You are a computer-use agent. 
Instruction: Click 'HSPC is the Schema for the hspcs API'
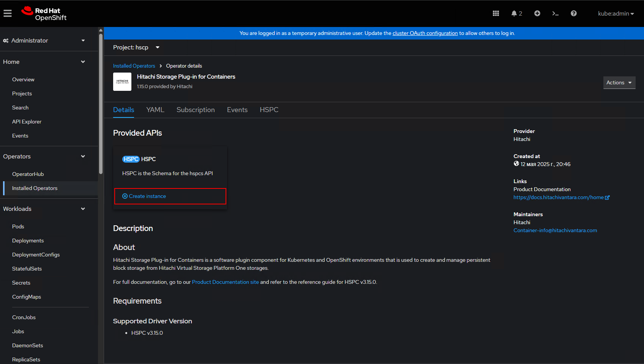tap(167, 173)
